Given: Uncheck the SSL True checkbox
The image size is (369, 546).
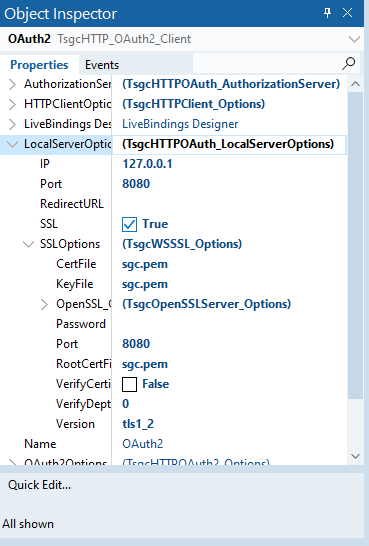Looking at the screenshot, I should 129,224.
